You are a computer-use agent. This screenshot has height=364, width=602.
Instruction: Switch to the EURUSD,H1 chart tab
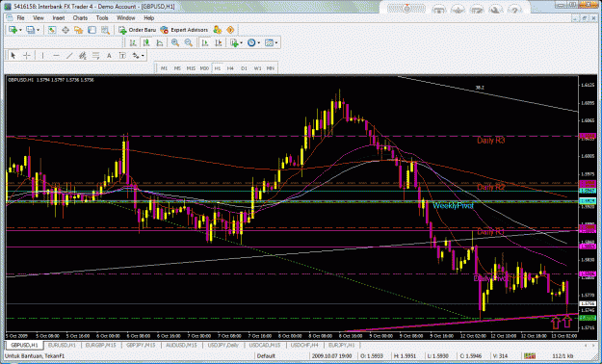point(62,345)
